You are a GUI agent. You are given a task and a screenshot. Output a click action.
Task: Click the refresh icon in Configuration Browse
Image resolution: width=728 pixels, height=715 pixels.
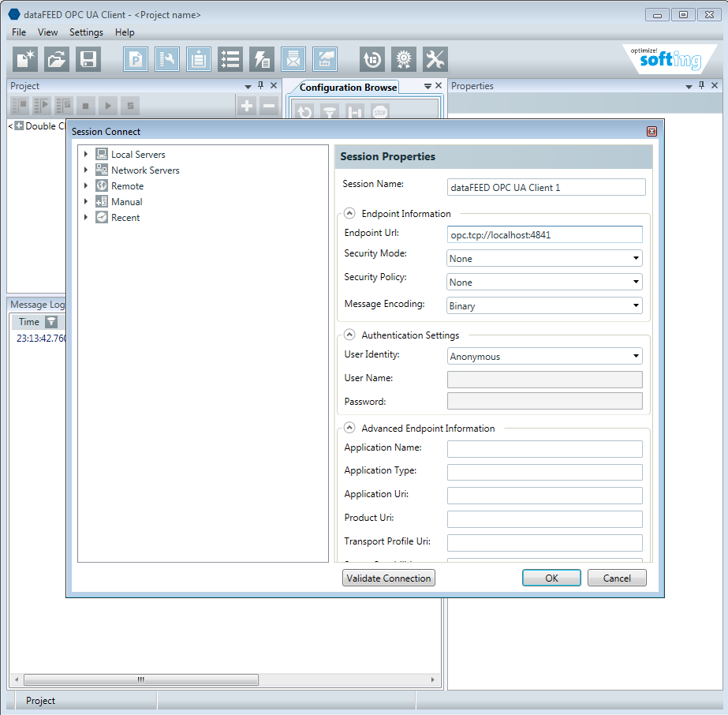[304, 112]
